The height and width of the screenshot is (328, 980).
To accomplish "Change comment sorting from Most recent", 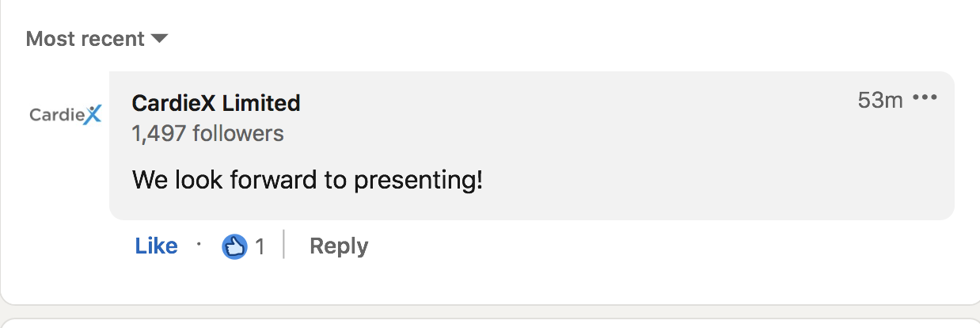I will [x=97, y=39].
